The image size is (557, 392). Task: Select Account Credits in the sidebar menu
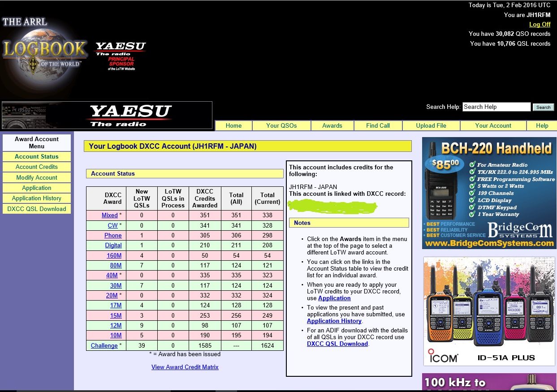[37, 167]
